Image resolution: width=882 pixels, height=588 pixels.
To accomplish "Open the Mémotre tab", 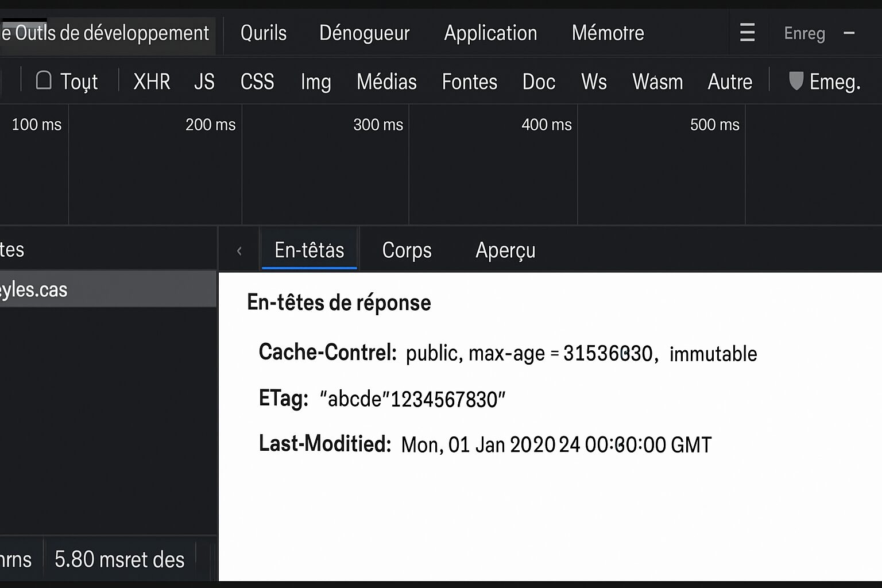I will click(608, 33).
